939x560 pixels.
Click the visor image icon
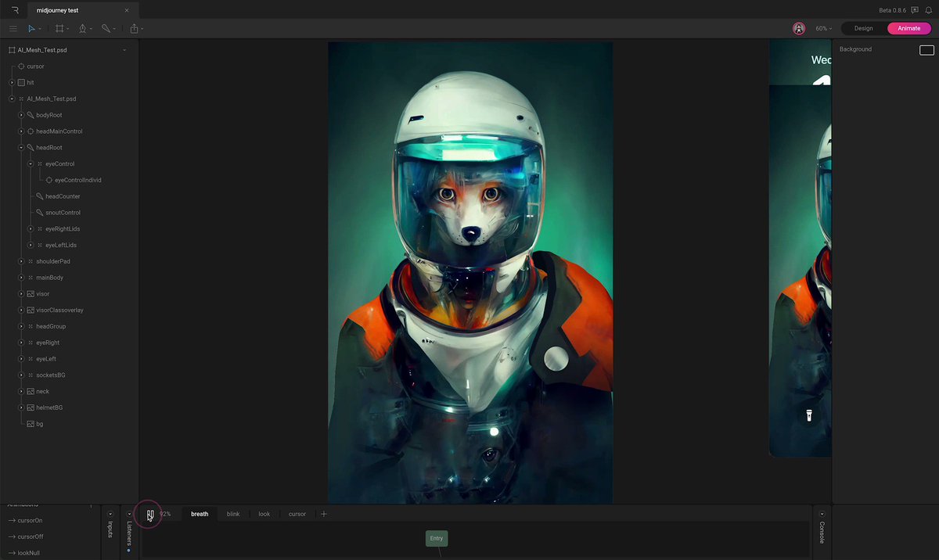pyautogui.click(x=31, y=294)
